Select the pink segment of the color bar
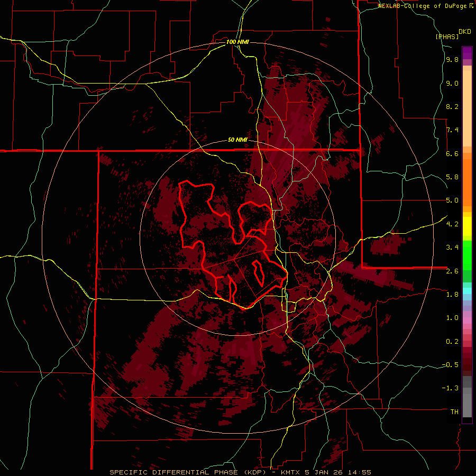The image size is (476, 476). coord(467,321)
